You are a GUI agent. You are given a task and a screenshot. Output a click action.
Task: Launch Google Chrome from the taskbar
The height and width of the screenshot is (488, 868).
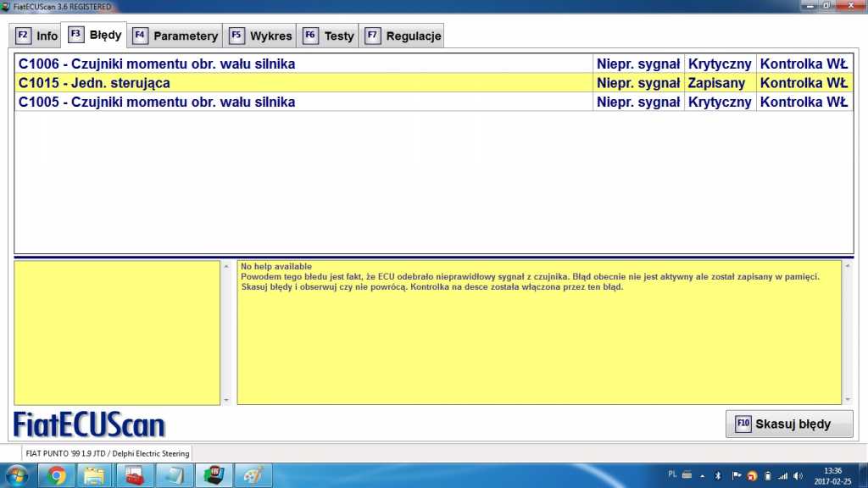tap(57, 475)
